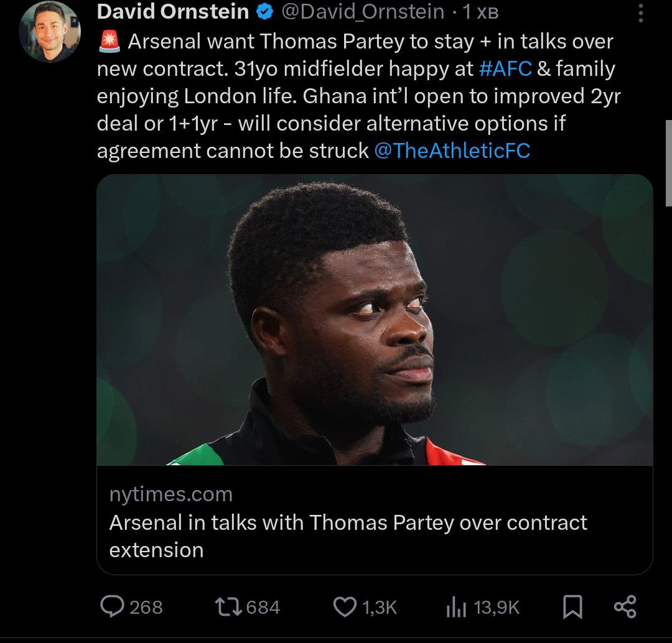Open the @David_Ornstein handle
Viewport: 672px width, 643px height.
tap(363, 12)
